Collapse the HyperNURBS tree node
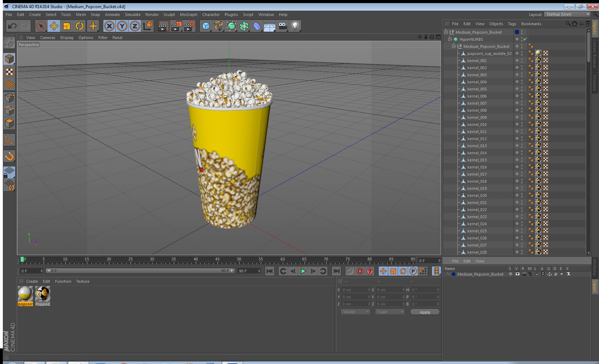 (x=450, y=39)
